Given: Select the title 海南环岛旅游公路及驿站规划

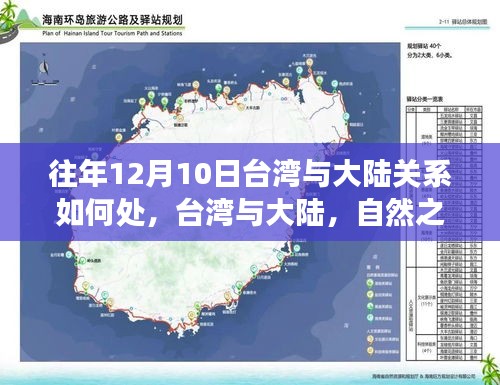Looking at the screenshot, I should (x=112, y=20).
